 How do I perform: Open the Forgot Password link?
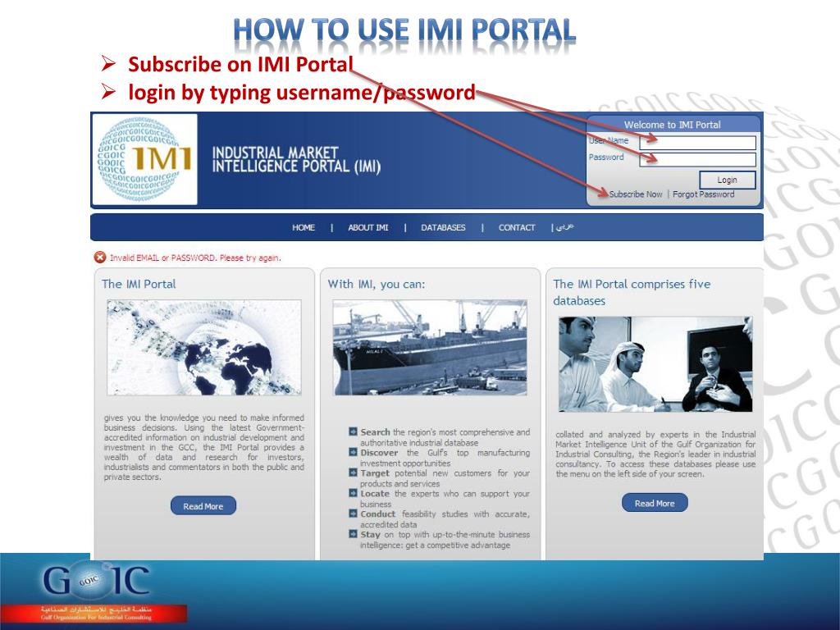703,194
